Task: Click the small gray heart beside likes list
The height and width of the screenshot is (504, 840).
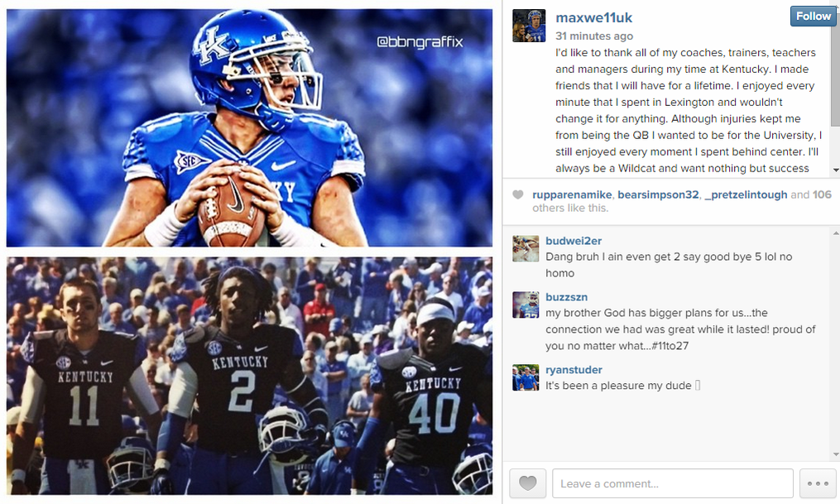Action: click(517, 194)
